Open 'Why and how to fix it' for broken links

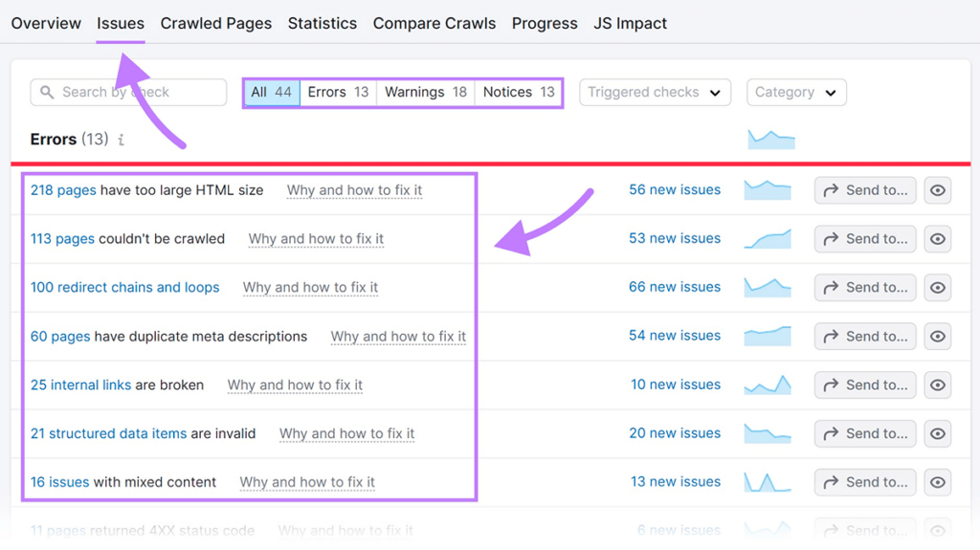(x=295, y=385)
